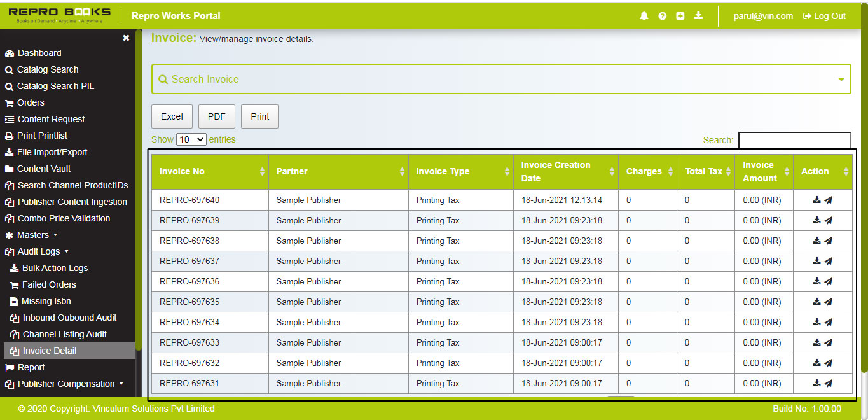Viewport: 868px width, 420px height.
Task: Export the table using the Excel button
Action: [172, 116]
